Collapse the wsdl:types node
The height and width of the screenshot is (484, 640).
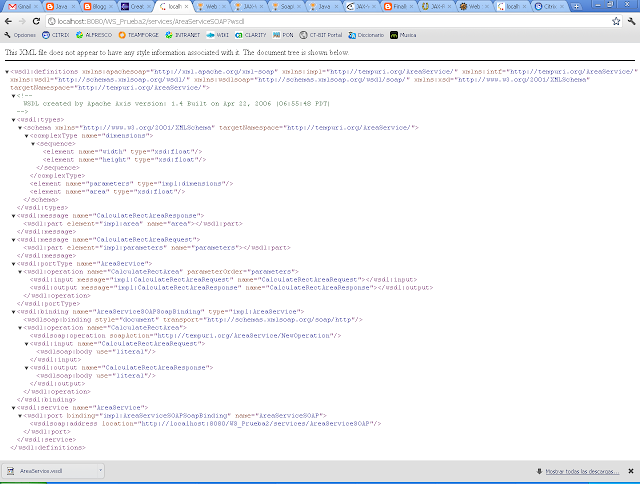click(x=13, y=120)
